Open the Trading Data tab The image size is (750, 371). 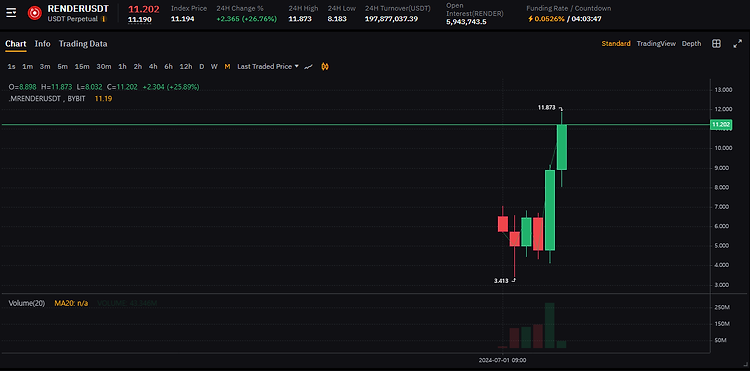(x=83, y=44)
